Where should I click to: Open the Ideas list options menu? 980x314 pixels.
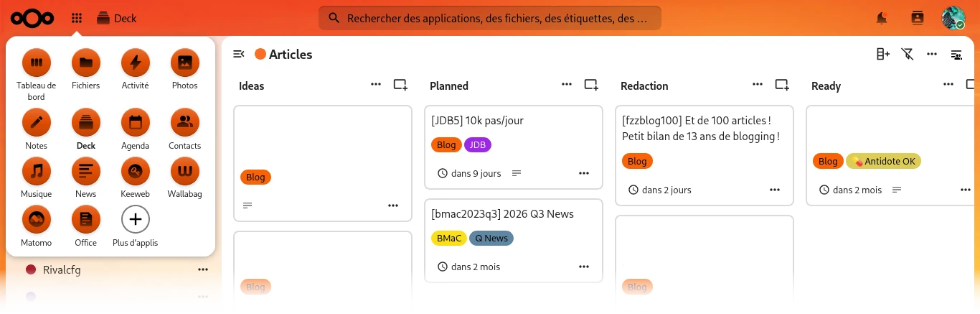click(376, 85)
